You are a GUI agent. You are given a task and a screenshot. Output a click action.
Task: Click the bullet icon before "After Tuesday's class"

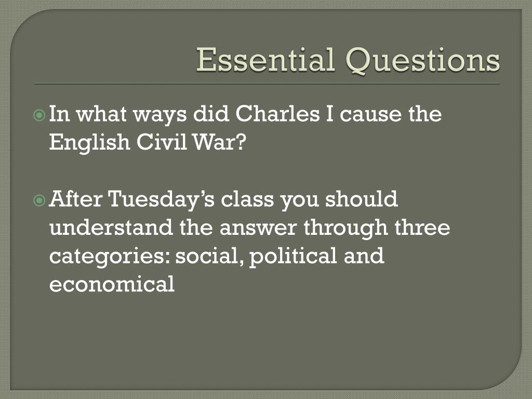(39, 201)
